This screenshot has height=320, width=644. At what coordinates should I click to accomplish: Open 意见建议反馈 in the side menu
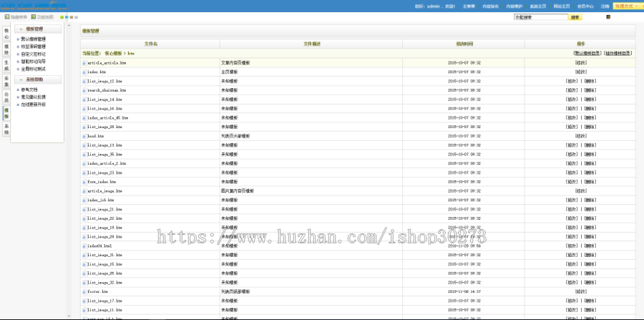click(33, 97)
